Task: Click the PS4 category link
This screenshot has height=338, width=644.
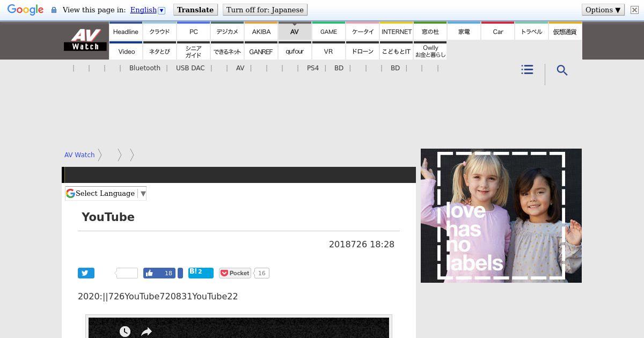Action: point(313,68)
